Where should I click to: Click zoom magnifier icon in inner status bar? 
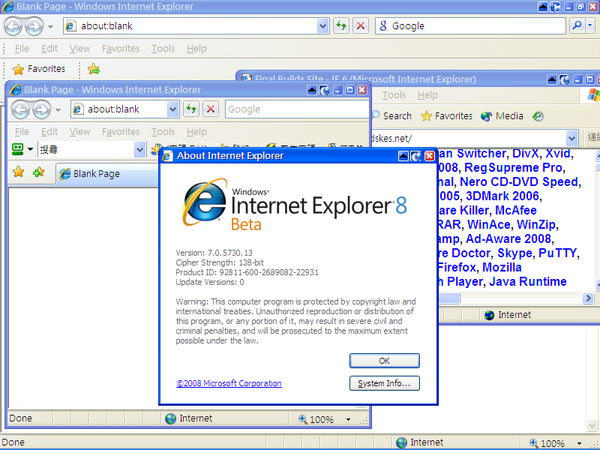pyautogui.click(x=303, y=419)
